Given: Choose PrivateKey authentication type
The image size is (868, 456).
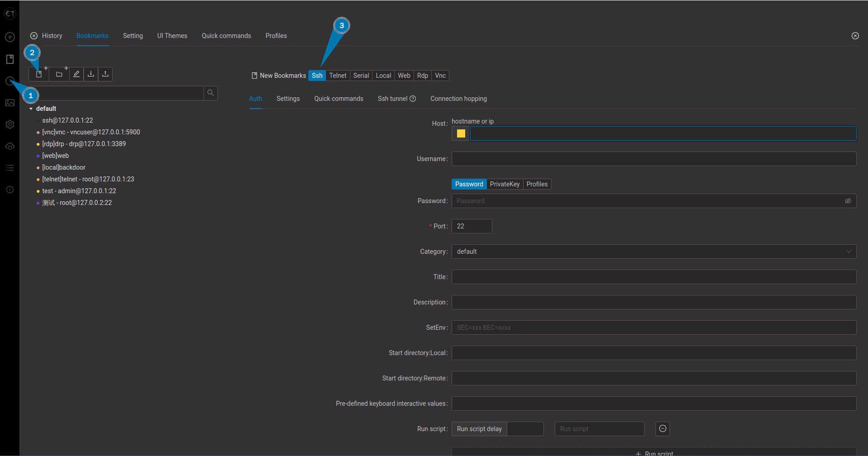Looking at the screenshot, I should 505,184.
